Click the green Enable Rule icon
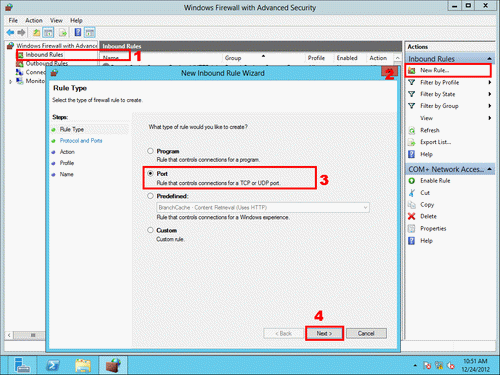Image resolution: width=500 pixels, height=375 pixels. 412,181
